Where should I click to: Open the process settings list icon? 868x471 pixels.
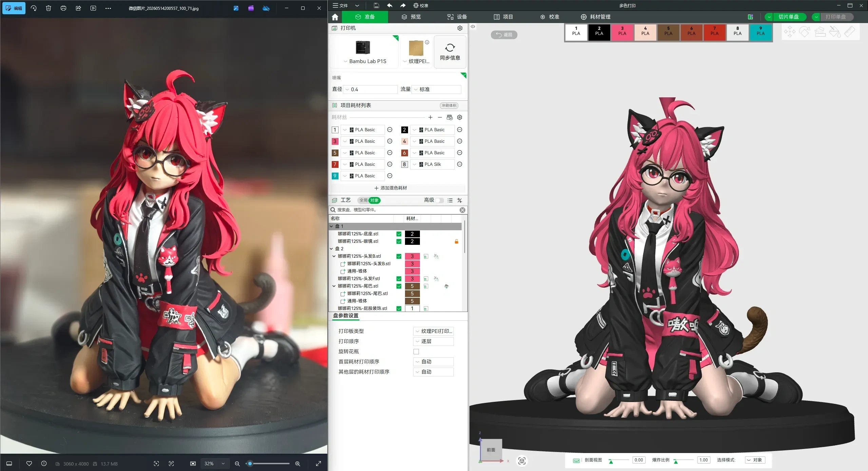450,200
